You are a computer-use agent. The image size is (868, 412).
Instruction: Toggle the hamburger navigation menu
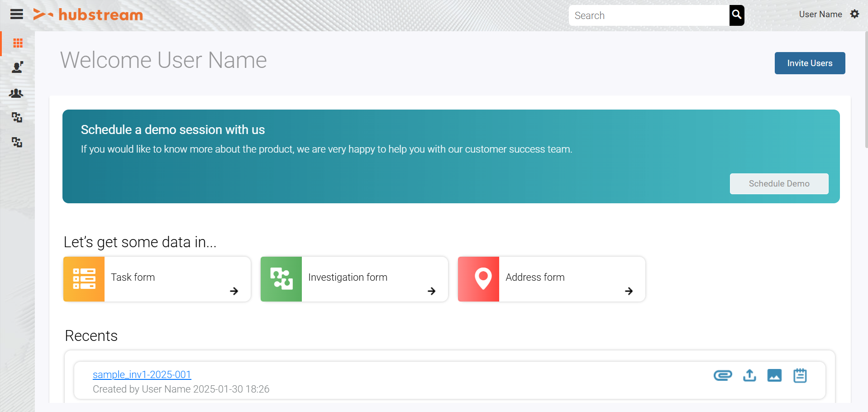click(x=17, y=14)
